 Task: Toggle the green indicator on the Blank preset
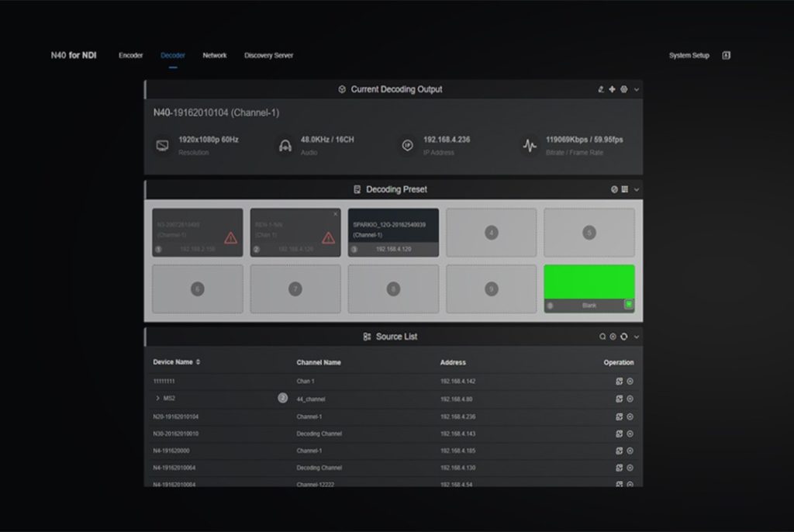click(629, 305)
